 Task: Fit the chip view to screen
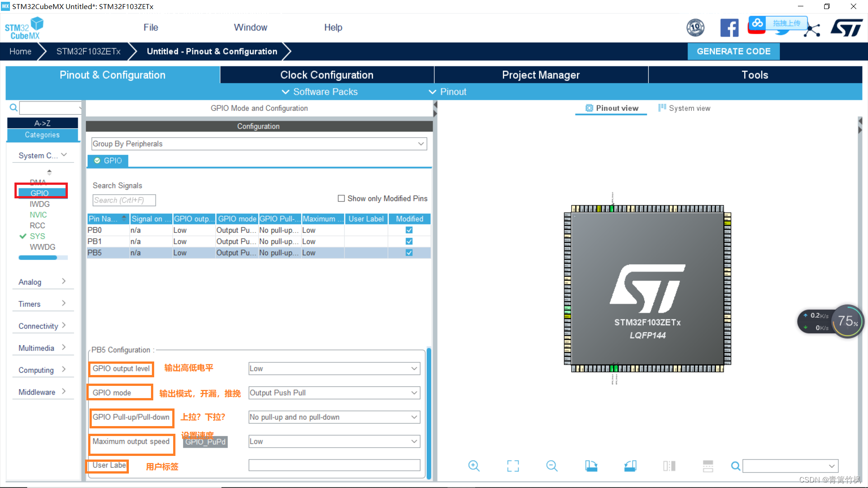(x=513, y=466)
